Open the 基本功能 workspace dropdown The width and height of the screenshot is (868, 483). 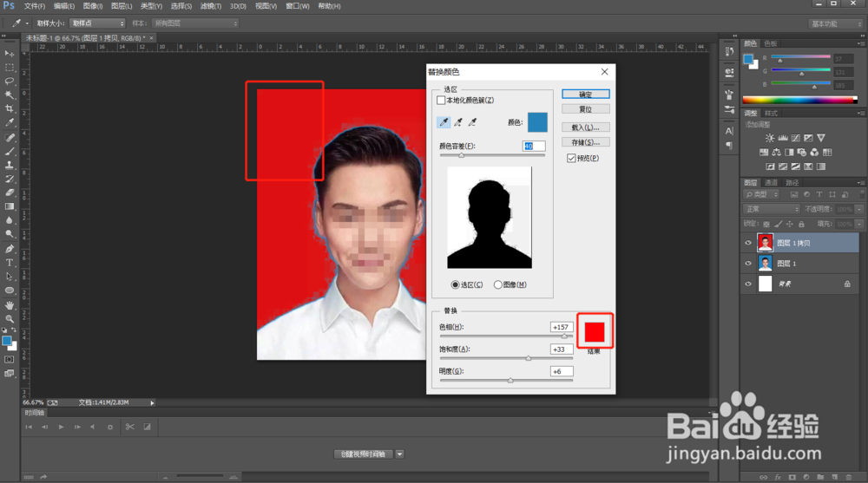835,23
